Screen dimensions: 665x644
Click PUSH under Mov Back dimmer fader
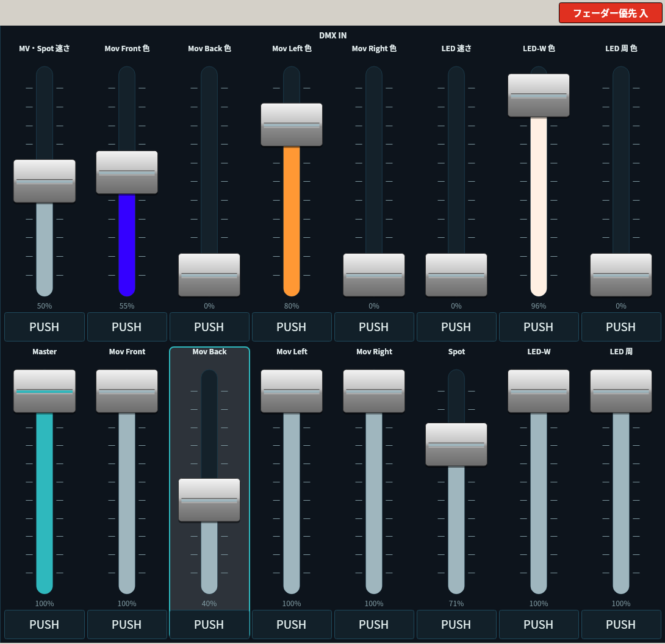[x=209, y=624]
